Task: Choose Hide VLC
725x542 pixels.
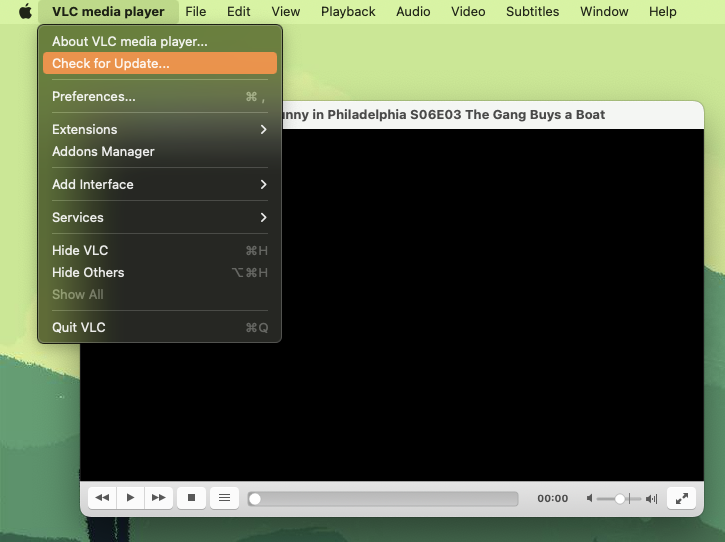Action: (160, 250)
